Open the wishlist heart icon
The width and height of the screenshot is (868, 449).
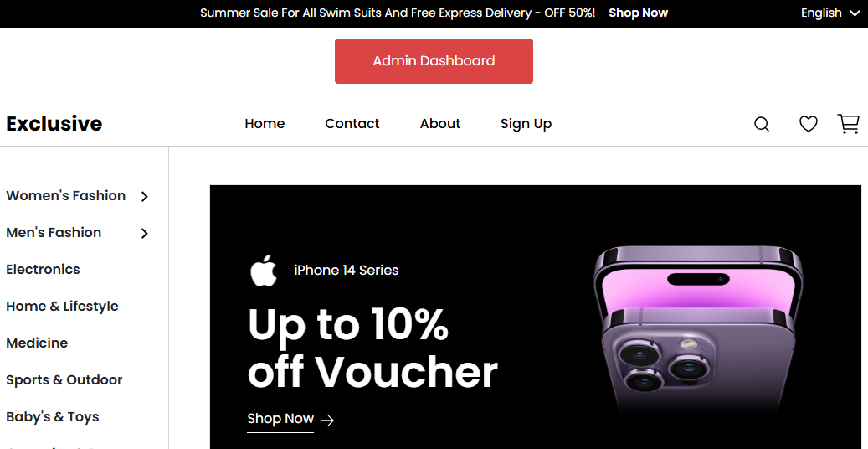point(809,124)
